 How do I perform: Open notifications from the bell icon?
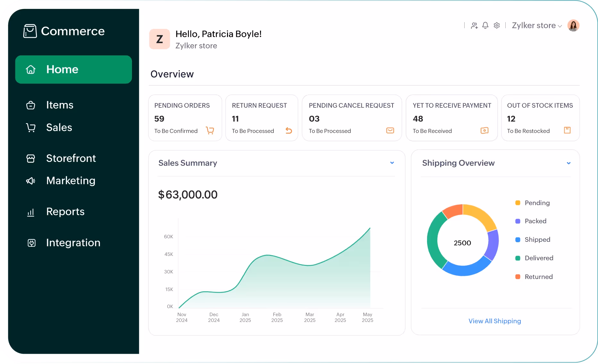pyautogui.click(x=485, y=25)
